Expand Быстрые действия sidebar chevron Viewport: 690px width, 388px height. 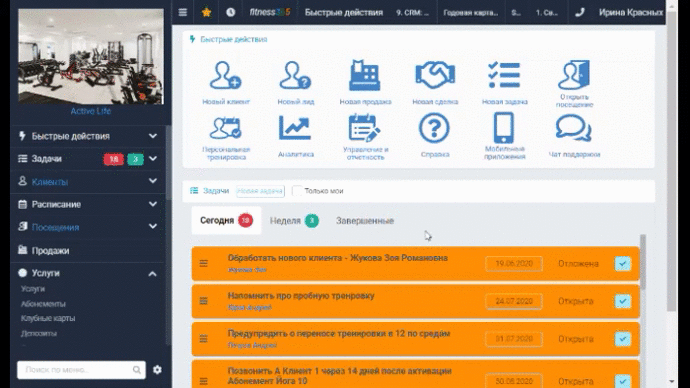pyautogui.click(x=153, y=136)
